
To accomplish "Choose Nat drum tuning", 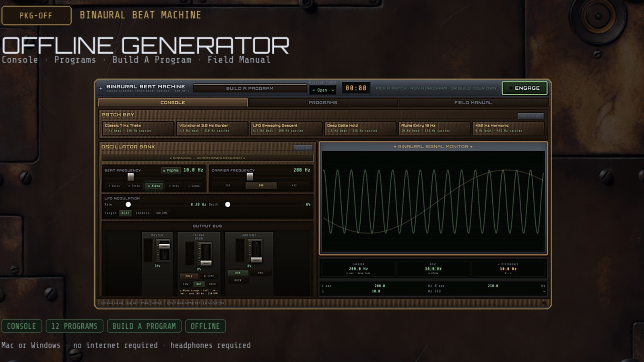I will coord(199,284).
